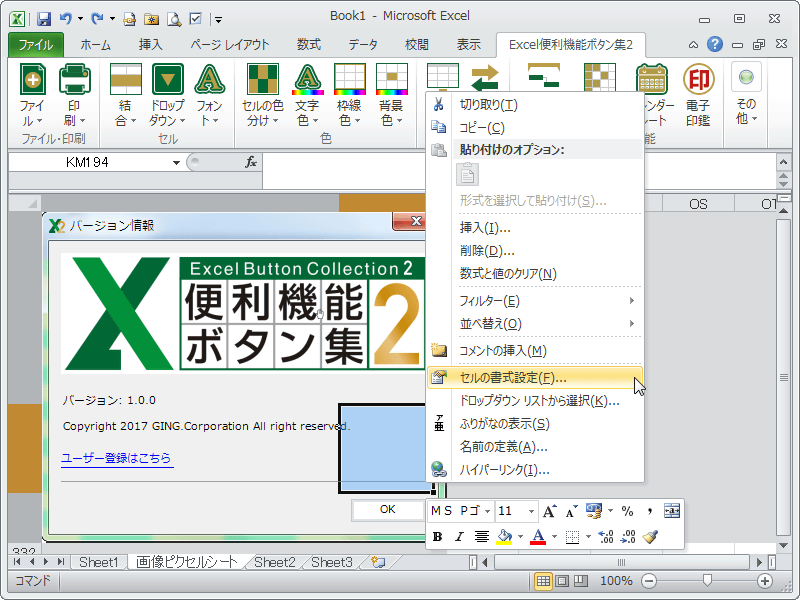
Task: Customize quick access toolbar dropdown
Action: (x=218, y=19)
